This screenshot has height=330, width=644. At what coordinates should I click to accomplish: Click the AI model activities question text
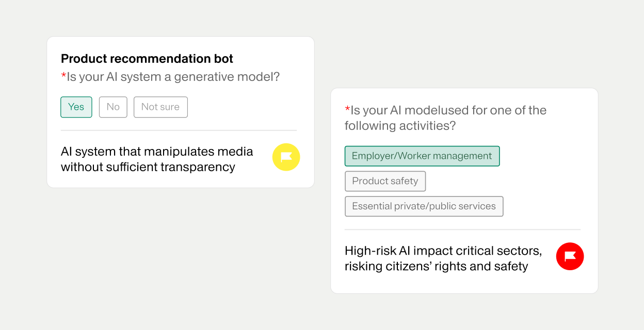click(445, 118)
